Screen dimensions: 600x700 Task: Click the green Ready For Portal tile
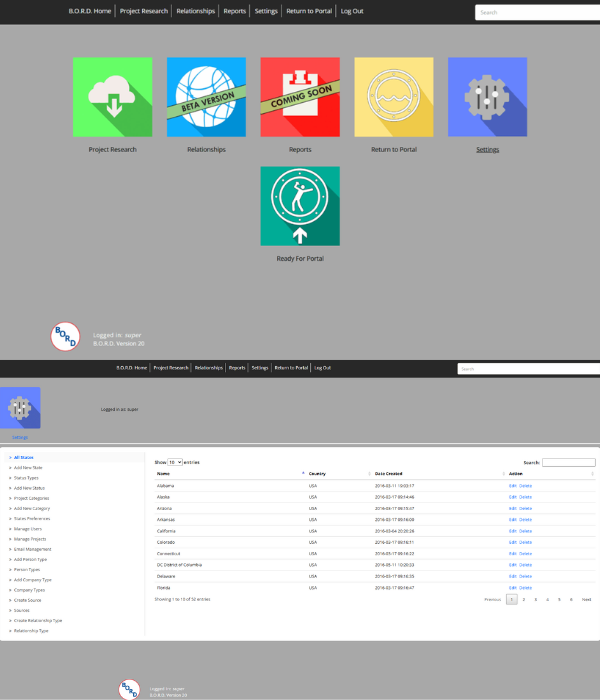[300, 206]
